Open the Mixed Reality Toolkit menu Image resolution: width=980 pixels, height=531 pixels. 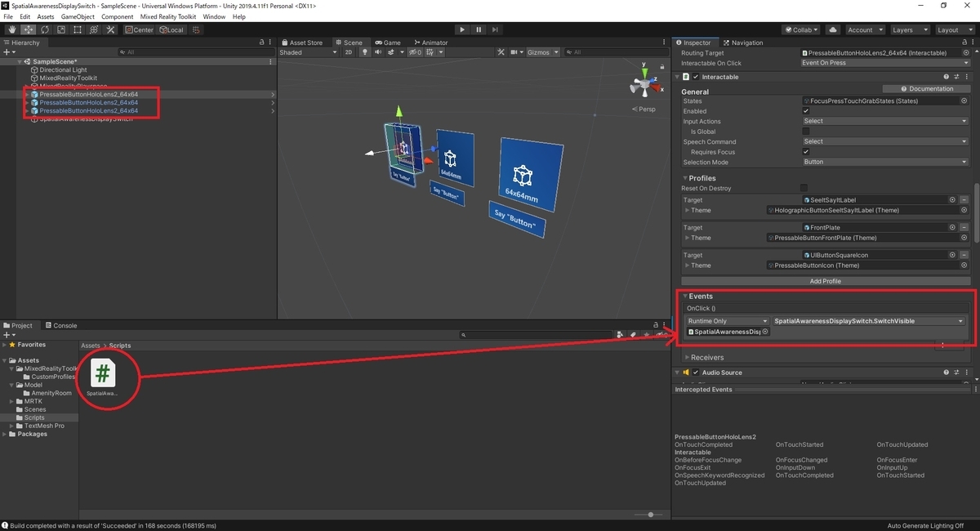click(x=168, y=16)
